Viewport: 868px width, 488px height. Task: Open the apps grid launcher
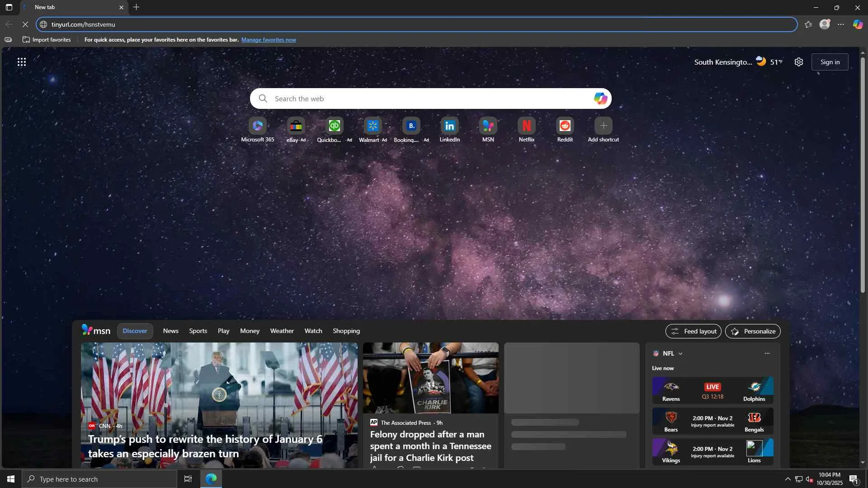click(22, 62)
